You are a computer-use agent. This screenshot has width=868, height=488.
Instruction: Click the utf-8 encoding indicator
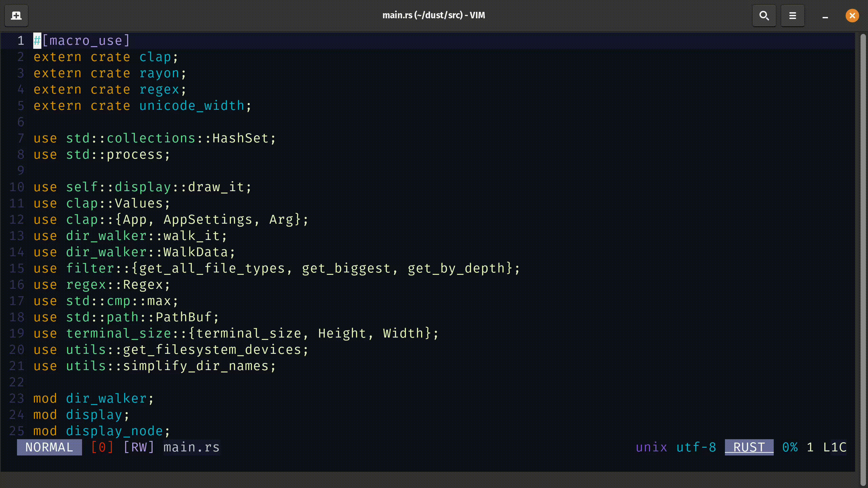pyautogui.click(x=696, y=447)
